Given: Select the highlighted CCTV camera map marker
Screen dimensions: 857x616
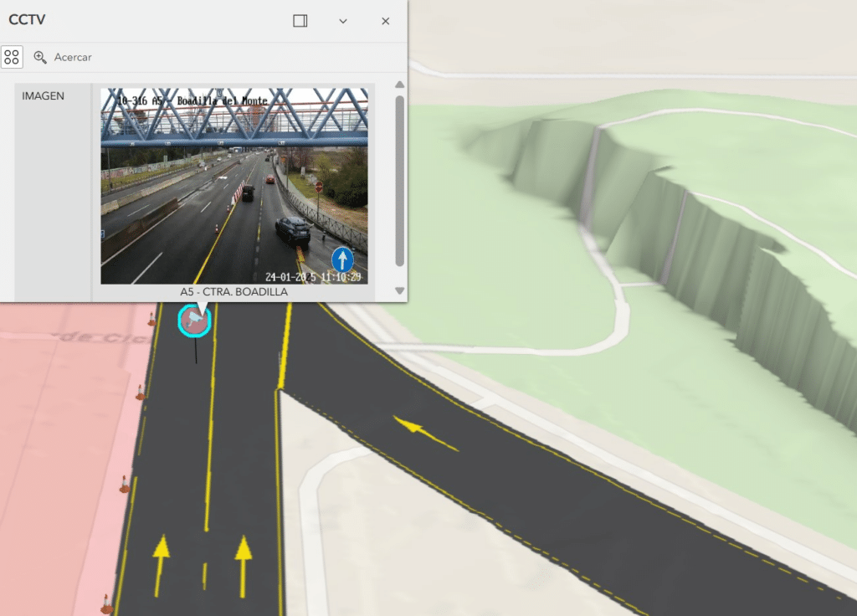Looking at the screenshot, I should point(194,321).
